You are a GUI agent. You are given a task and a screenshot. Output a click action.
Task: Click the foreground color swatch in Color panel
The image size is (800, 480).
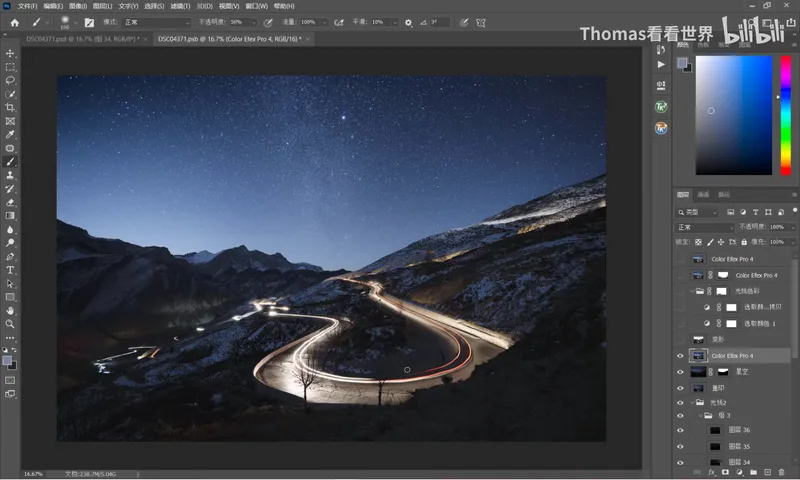tap(682, 63)
